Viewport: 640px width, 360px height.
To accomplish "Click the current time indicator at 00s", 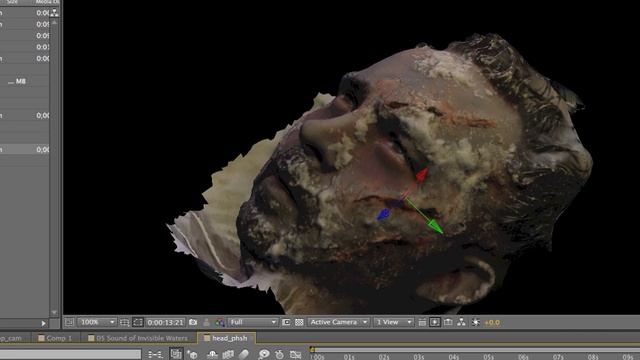I will pos(312,350).
